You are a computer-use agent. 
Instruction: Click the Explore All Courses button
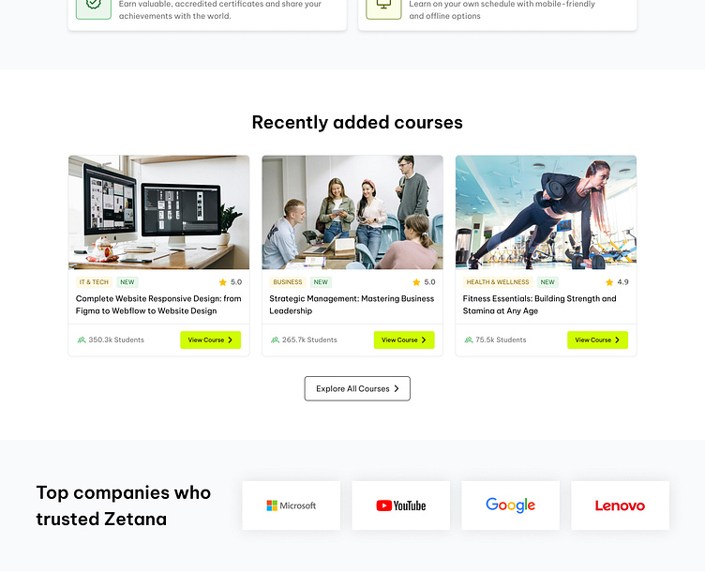357,388
